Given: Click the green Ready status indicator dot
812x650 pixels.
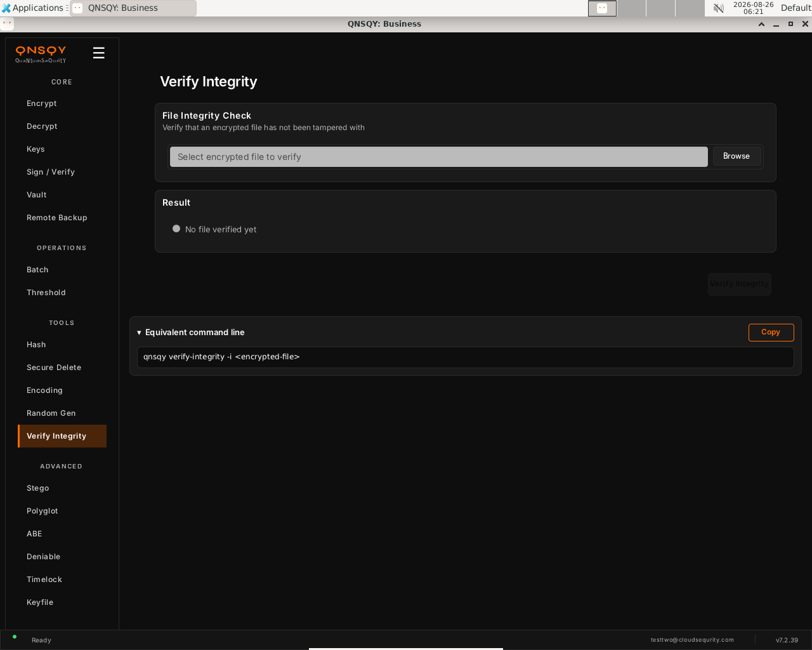Looking at the screenshot, I should pyautogui.click(x=15, y=637).
